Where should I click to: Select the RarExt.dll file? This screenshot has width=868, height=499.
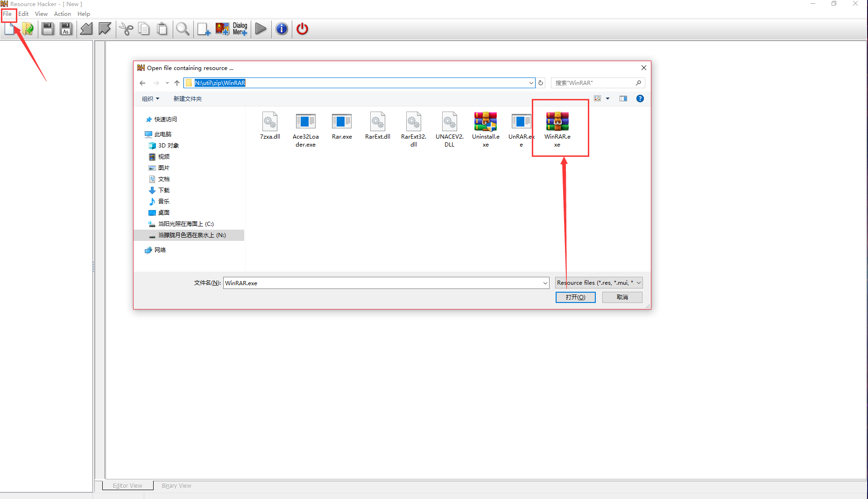378,126
